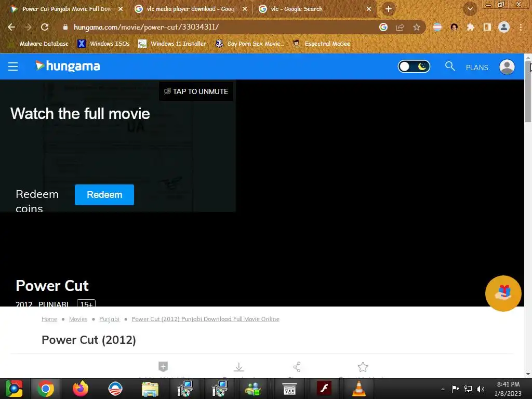Image resolution: width=532 pixels, height=399 pixels.
Task: Open the Chrome profile icon
Action: coord(503,27)
